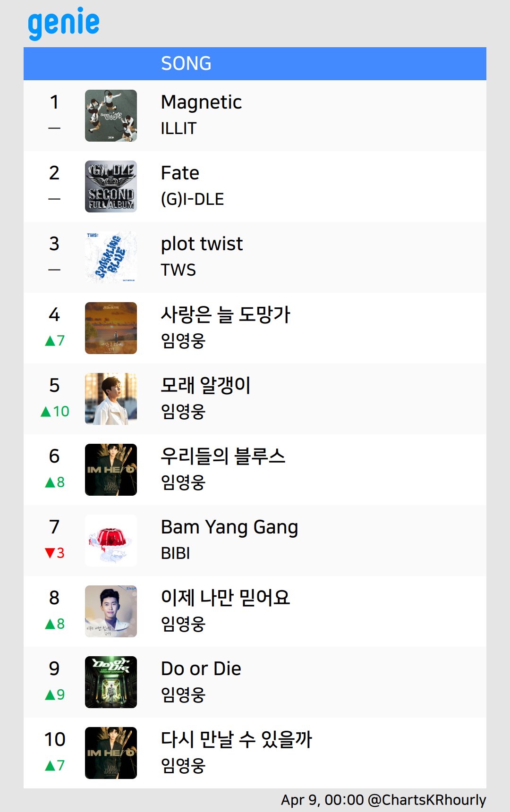
Task: Open the song title Fate
Action: point(180,173)
